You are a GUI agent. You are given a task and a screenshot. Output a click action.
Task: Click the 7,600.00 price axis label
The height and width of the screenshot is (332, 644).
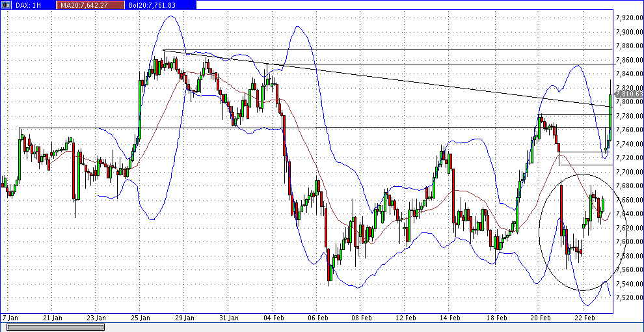click(628, 242)
